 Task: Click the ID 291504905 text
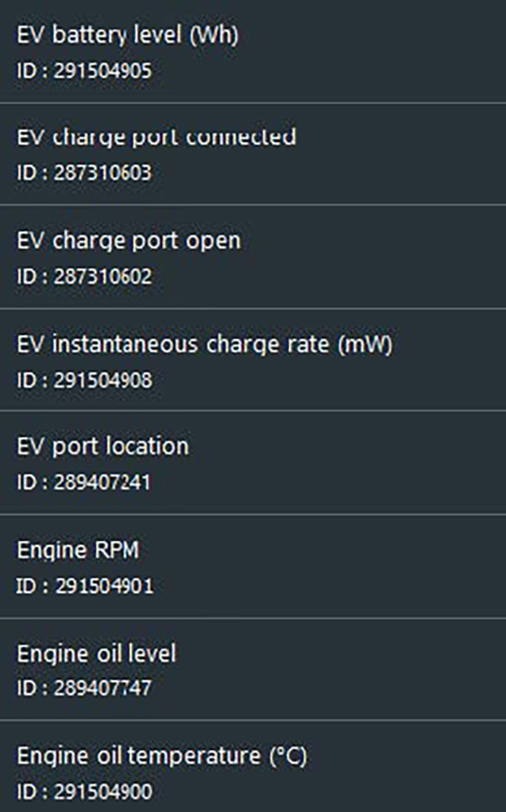click(85, 71)
